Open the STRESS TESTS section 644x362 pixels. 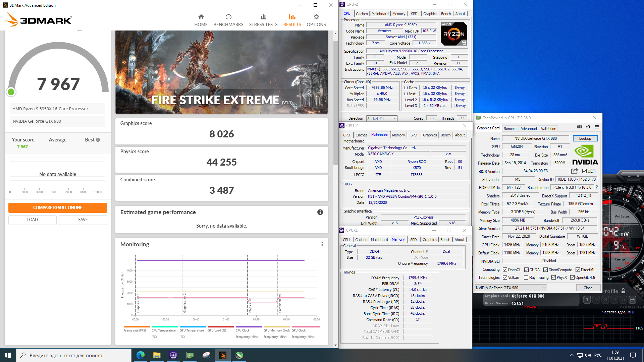click(x=263, y=20)
